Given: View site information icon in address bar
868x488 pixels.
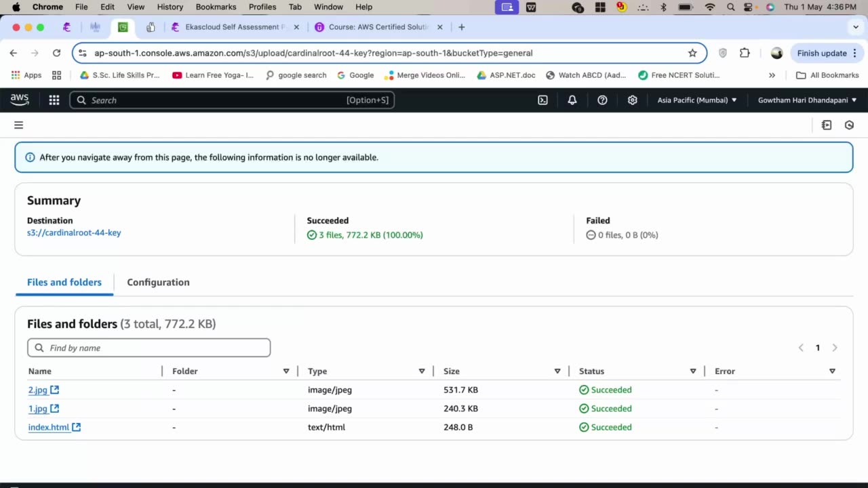Looking at the screenshot, I should pos(83,53).
